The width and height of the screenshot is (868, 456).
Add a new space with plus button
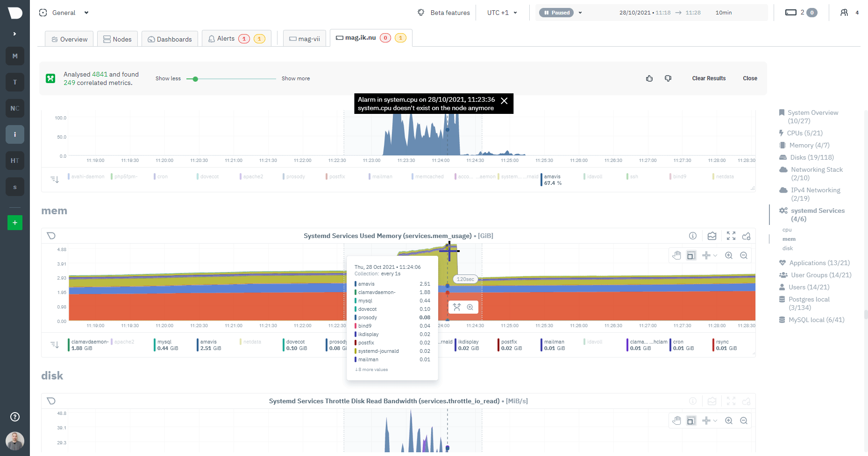click(x=15, y=223)
